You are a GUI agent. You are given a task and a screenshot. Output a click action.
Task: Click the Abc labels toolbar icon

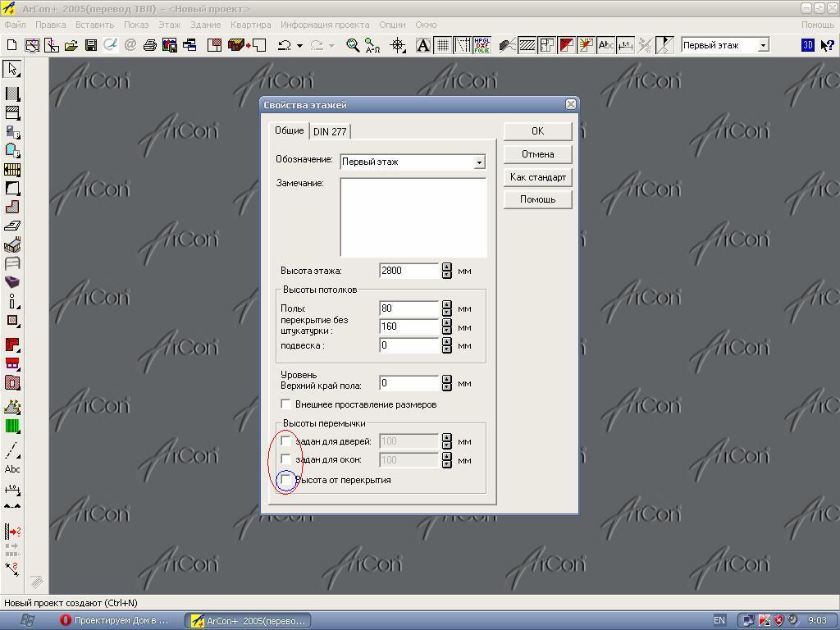pyautogui.click(x=605, y=46)
